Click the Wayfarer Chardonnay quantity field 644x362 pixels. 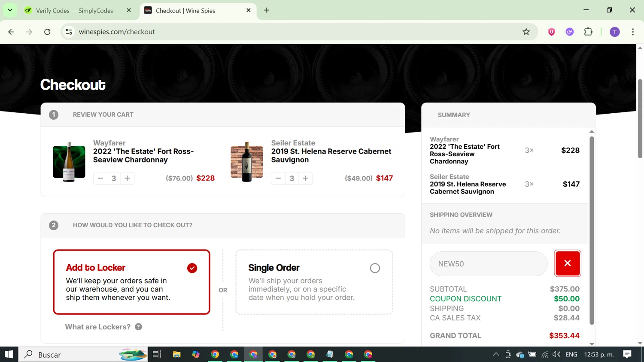(114, 178)
